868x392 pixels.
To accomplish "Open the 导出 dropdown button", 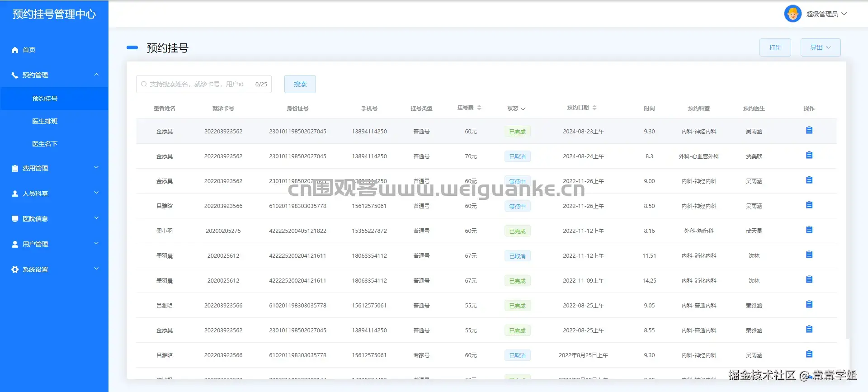I will [x=821, y=47].
